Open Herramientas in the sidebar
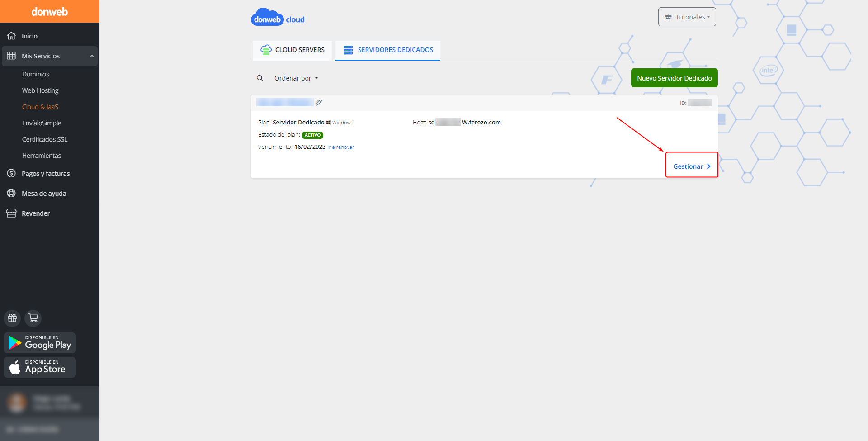 point(42,156)
